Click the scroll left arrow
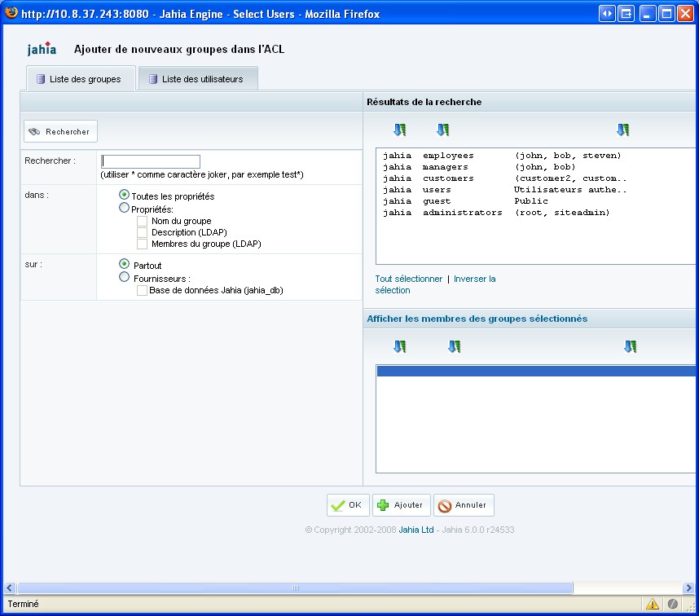 point(10,588)
